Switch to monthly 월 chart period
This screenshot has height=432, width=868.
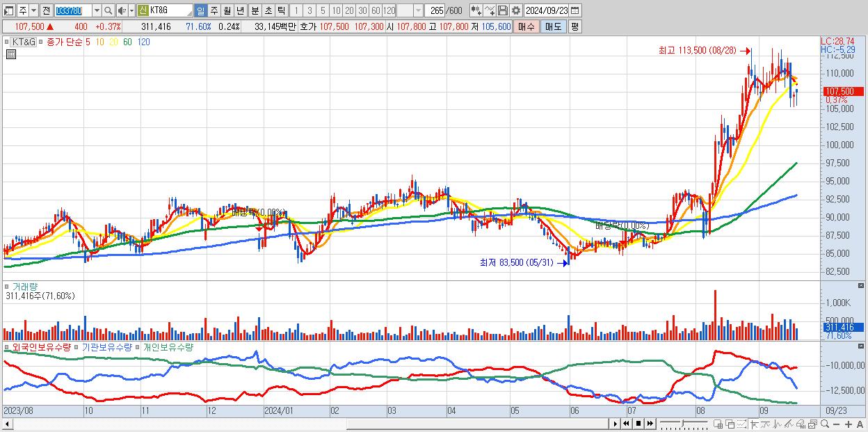(227, 10)
